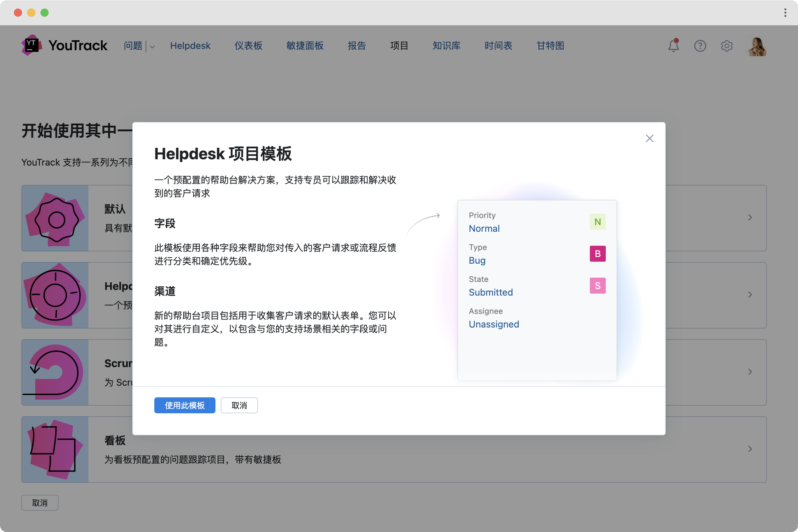Click 取消 in the dialog footer
Viewport: 798px width, 532px height.
[x=239, y=405]
